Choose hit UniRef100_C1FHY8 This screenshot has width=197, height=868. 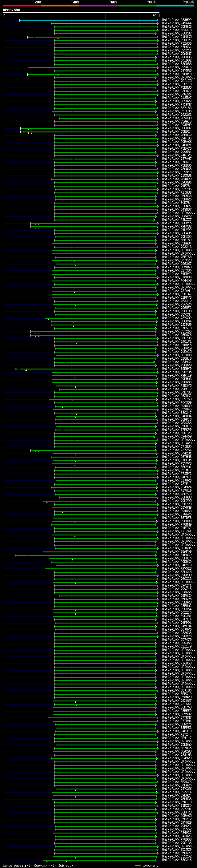pyautogui.click(x=177, y=74)
